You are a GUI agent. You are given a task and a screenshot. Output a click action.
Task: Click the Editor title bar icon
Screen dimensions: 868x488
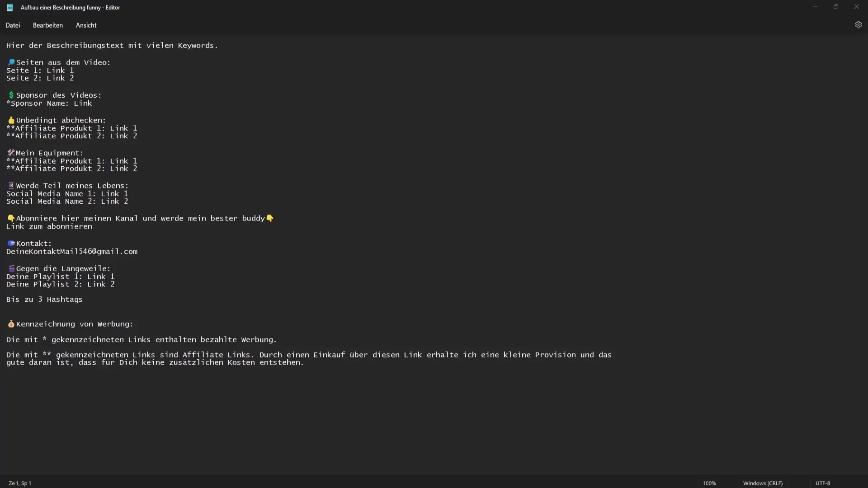tap(9, 7)
